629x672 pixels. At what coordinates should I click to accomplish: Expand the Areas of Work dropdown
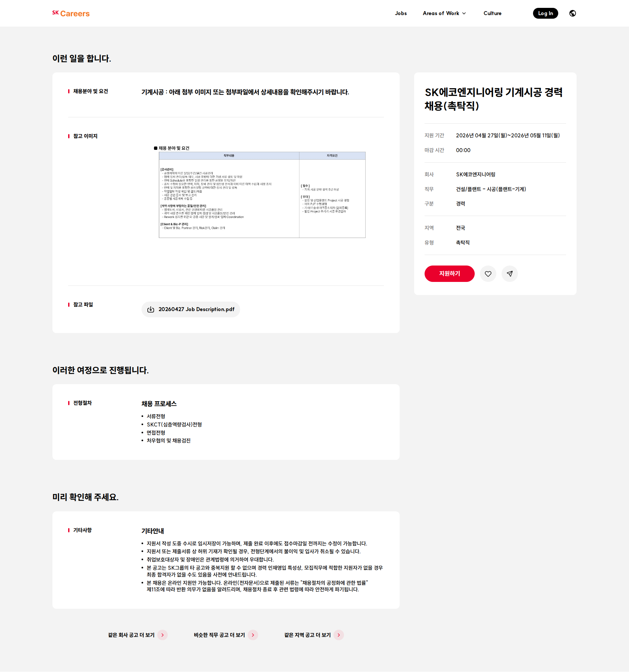444,13
